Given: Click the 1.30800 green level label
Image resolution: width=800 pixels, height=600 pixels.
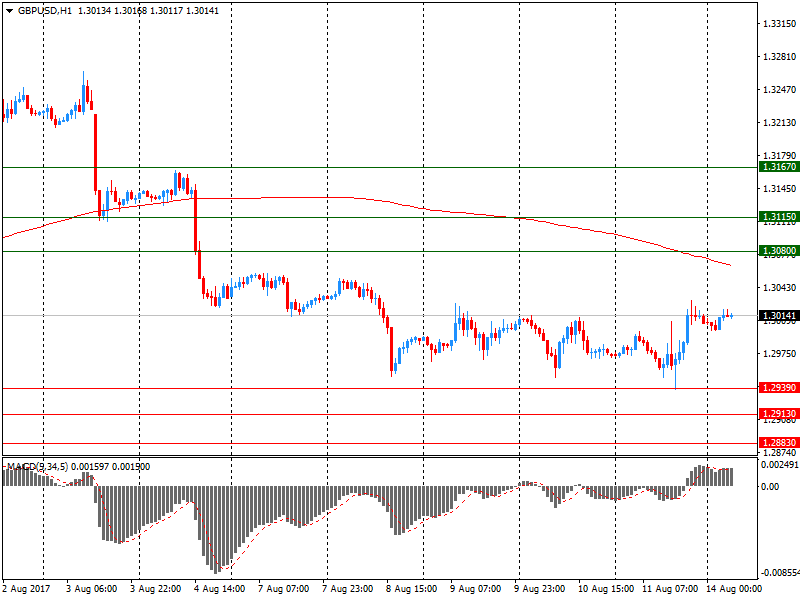Looking at the screenshot, I should pos(779,251).
